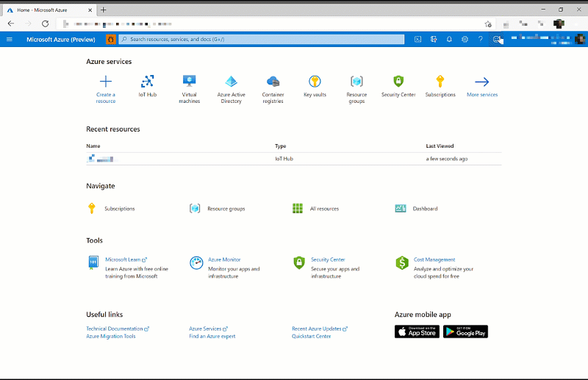Click the browser back arrow

point(11,24)
